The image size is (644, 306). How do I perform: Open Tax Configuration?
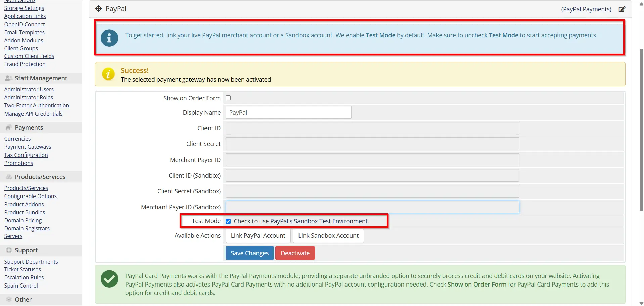coord(26,155)
